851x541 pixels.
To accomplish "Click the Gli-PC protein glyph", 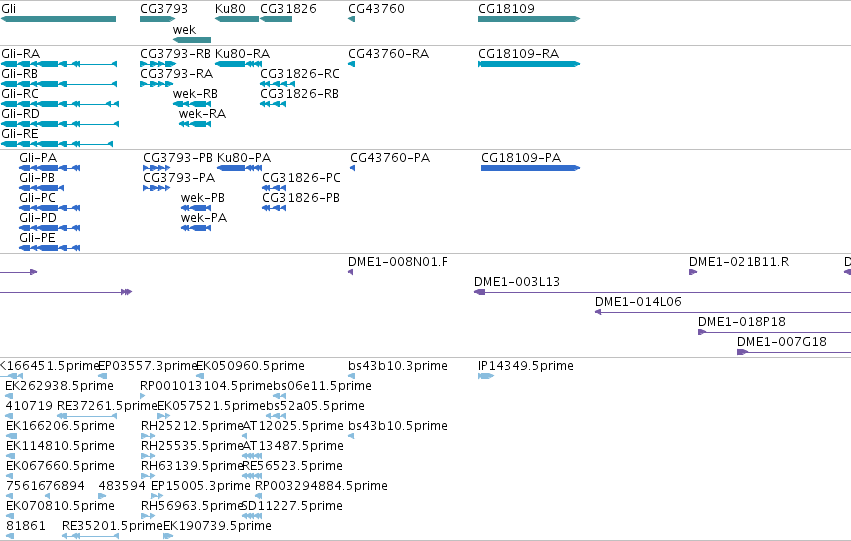I will [49, 208].
